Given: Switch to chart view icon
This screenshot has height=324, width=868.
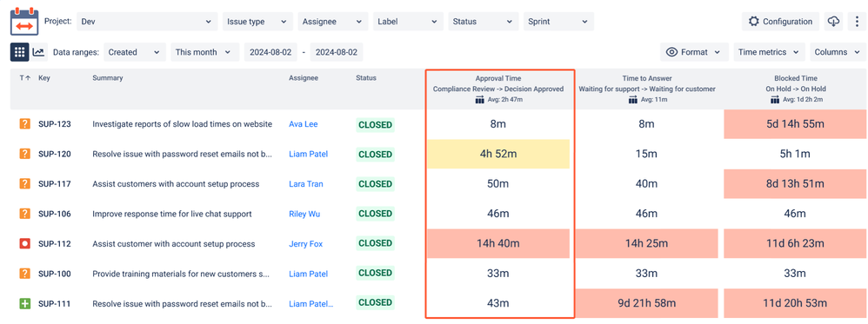Looking at the screenshot, I should [38, 52].
